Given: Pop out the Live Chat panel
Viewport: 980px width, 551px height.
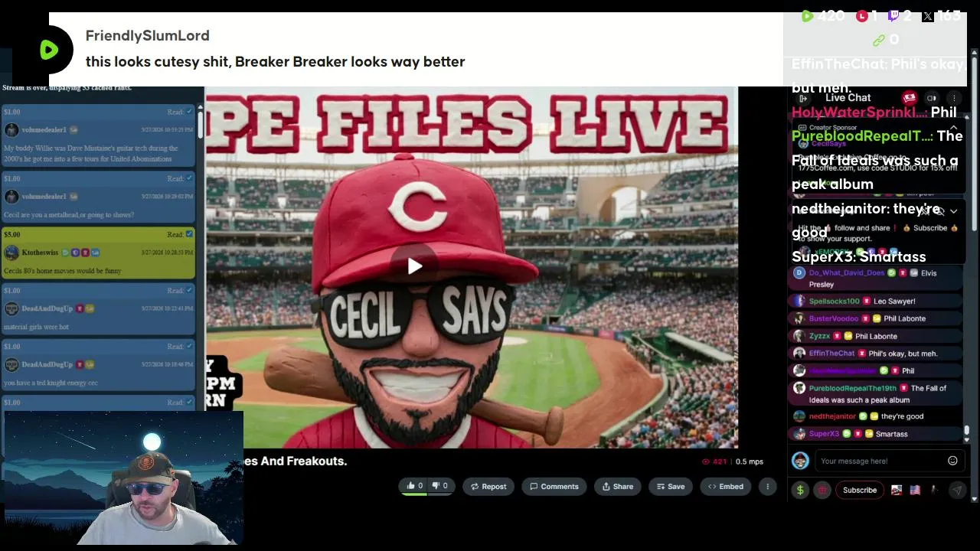Looking at the screenshot, I should [x=803, y=98].
